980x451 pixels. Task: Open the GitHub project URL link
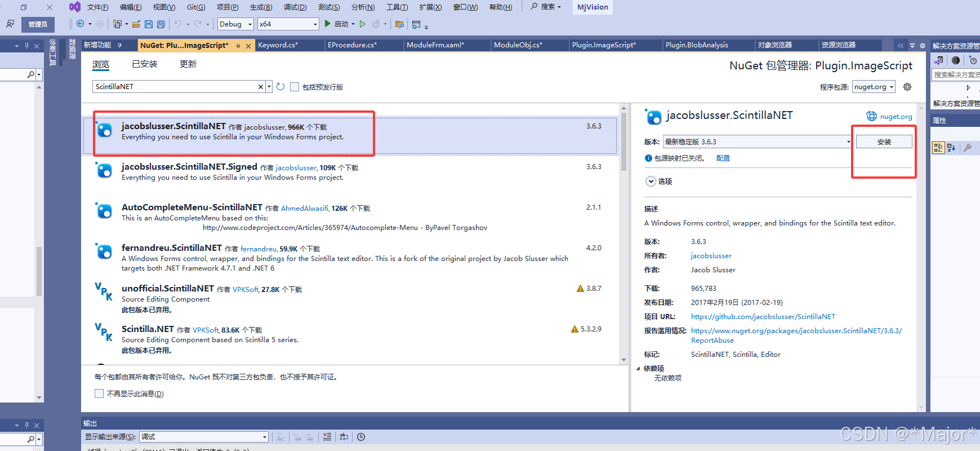763,317
